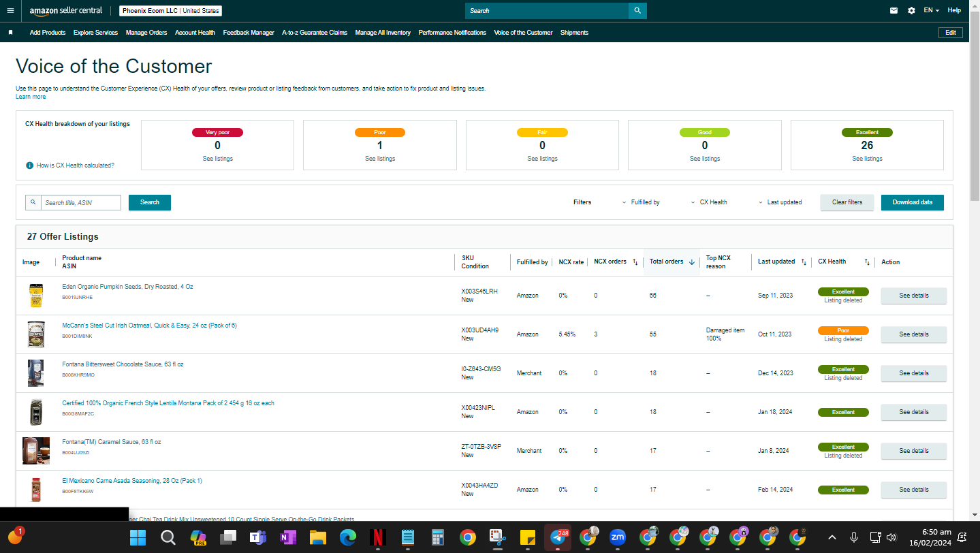Open El Mexicano Carne Asada Seasoning link
Image resolution: width=980 pixels, height=553 pixels.
tap(132, 481)
